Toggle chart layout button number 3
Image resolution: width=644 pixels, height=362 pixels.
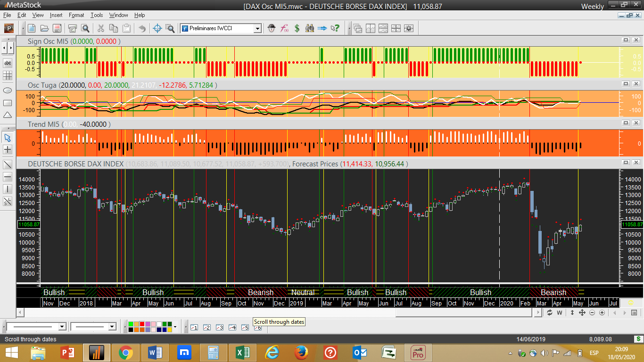point(219,327)
